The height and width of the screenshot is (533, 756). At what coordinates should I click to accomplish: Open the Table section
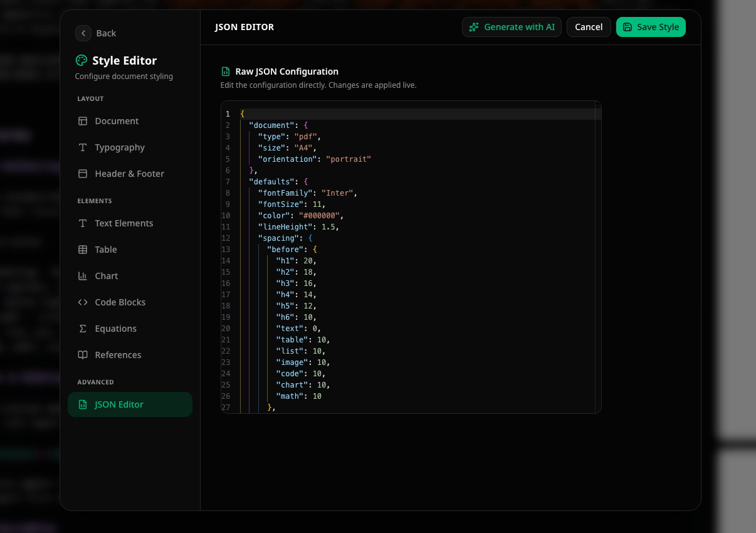130,250
